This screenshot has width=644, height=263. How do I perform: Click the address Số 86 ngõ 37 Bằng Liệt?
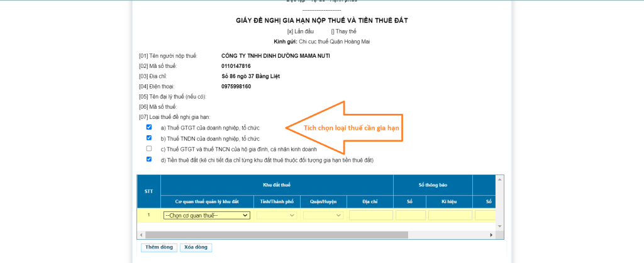pyautogui.click(x=250, y=76)
